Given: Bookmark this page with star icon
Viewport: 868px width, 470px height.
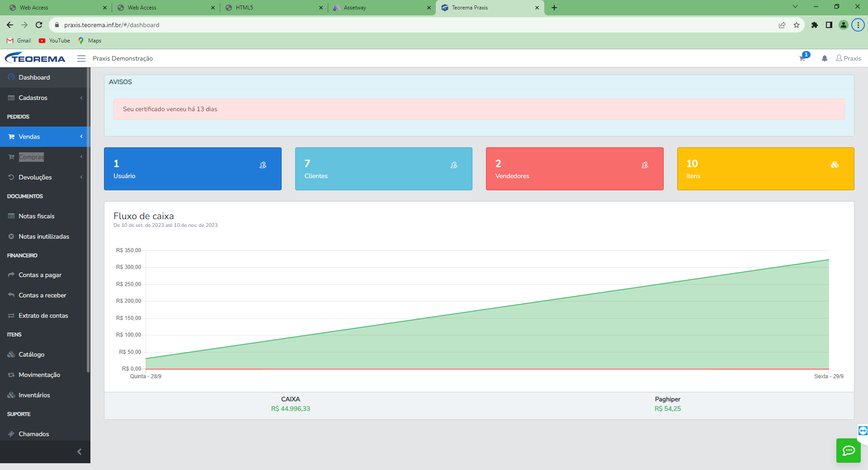Looking at the screenshot, I should (x=797, y=25).
